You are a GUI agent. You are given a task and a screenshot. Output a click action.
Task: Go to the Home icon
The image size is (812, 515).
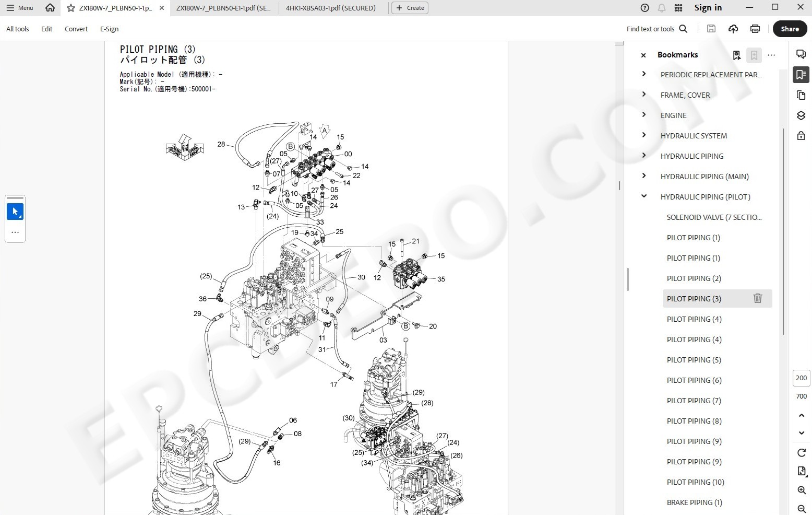(x=50, y=8)
